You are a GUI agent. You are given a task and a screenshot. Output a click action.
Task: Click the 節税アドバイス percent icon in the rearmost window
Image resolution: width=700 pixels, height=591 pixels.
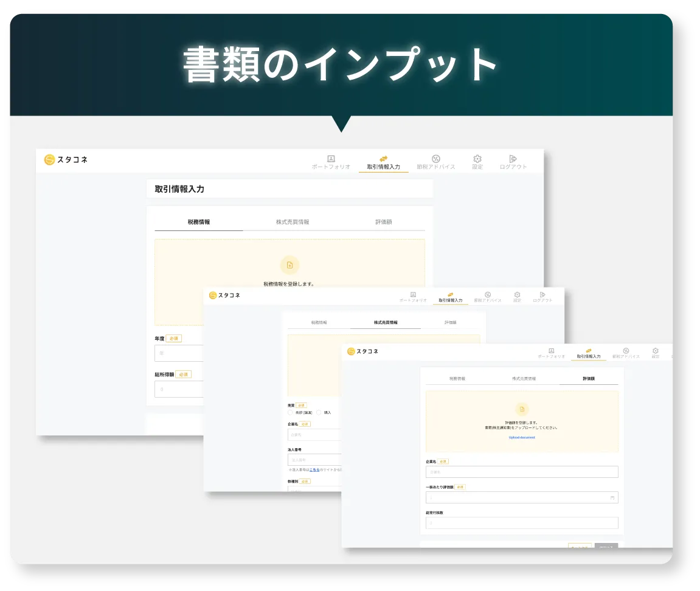435,159
